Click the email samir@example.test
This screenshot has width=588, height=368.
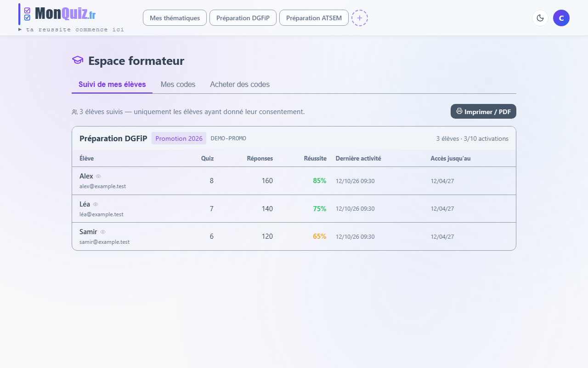[104, 242]
